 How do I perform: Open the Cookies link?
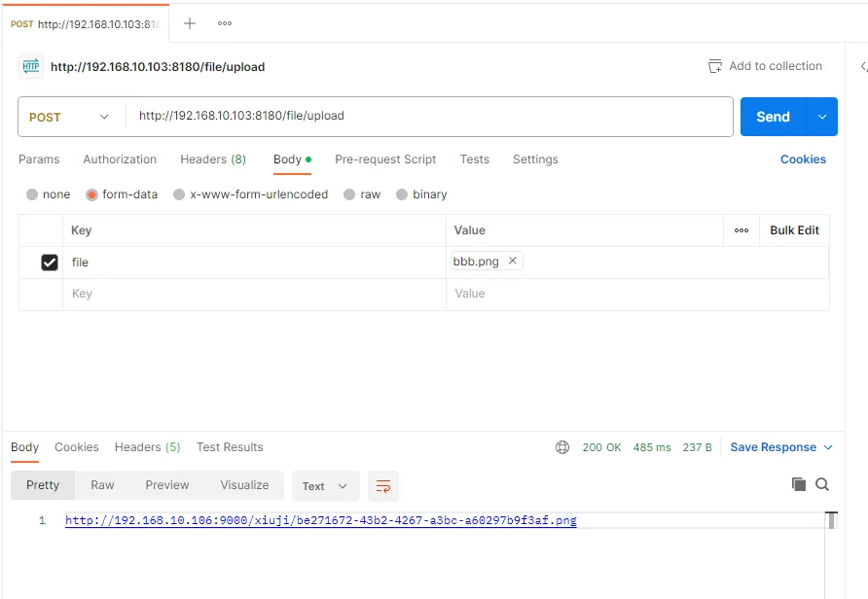[x=803, y=159]
